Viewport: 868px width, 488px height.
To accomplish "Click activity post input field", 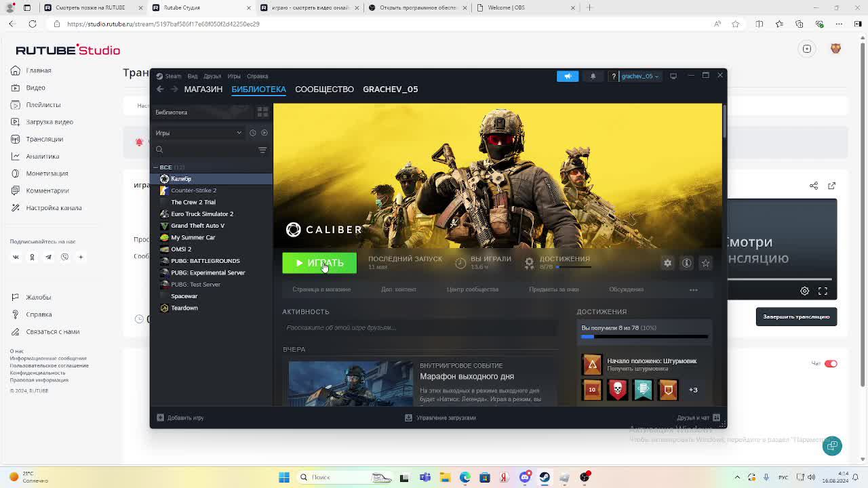I will (x=420, y=328).
